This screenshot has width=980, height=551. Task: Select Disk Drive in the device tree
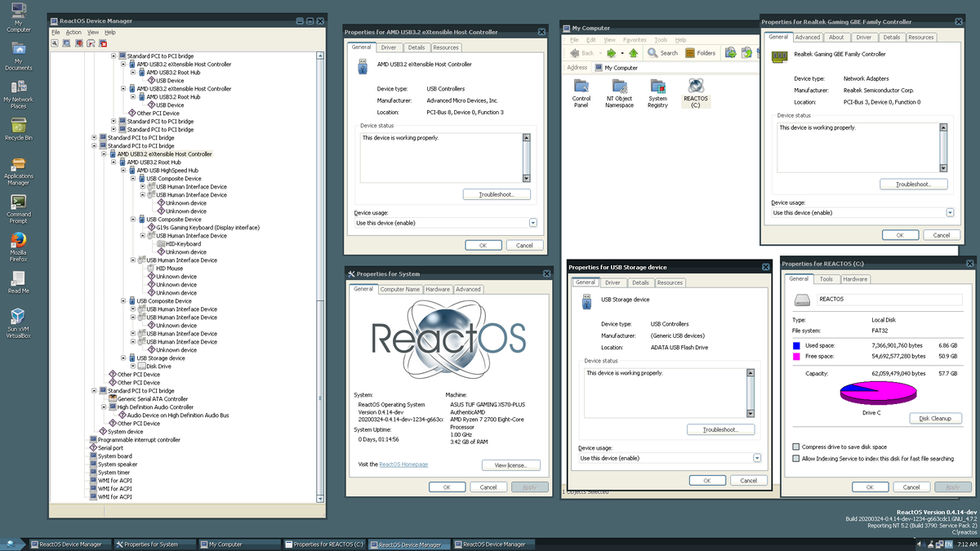tap(154, 367)
